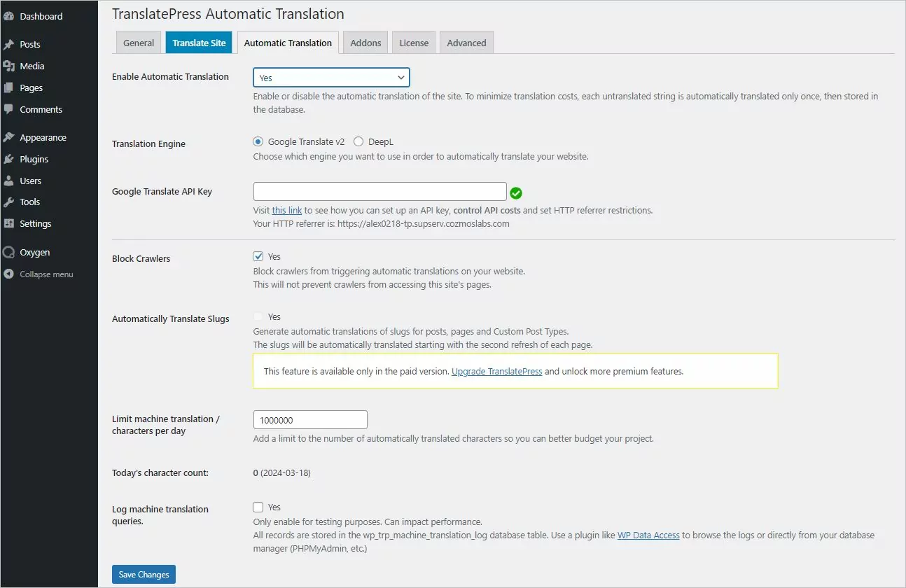Open Oxygen menu label
The height and width of the screenshot is (588, 906).
[x=35, y=252]
